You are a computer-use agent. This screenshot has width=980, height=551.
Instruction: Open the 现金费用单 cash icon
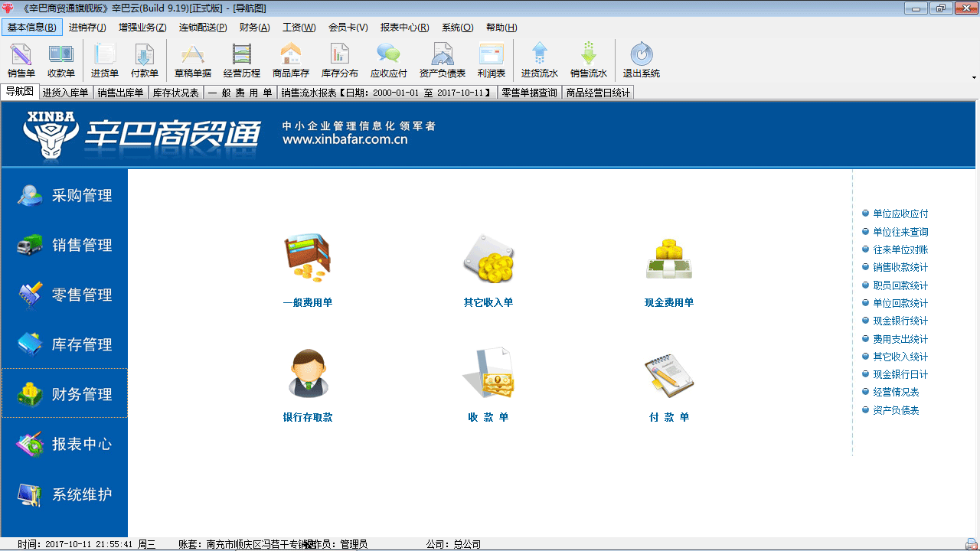(x=669, y=259)
